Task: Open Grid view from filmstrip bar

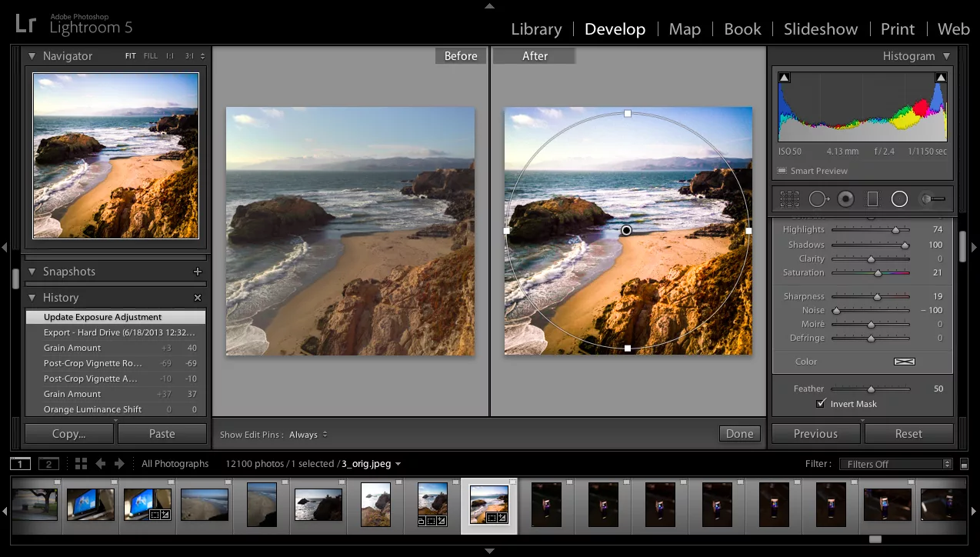Action: click(81, 464)
